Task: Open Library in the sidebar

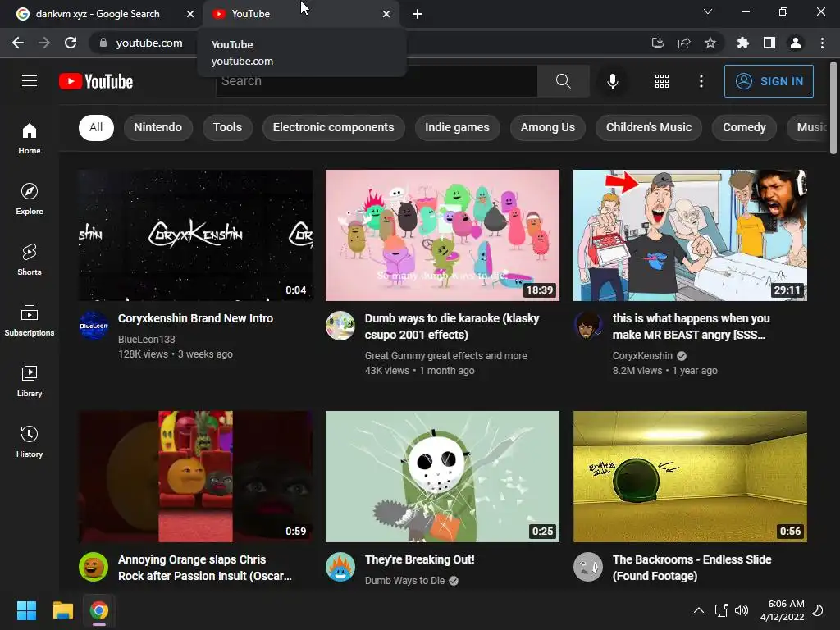Action: click(30, 381)
